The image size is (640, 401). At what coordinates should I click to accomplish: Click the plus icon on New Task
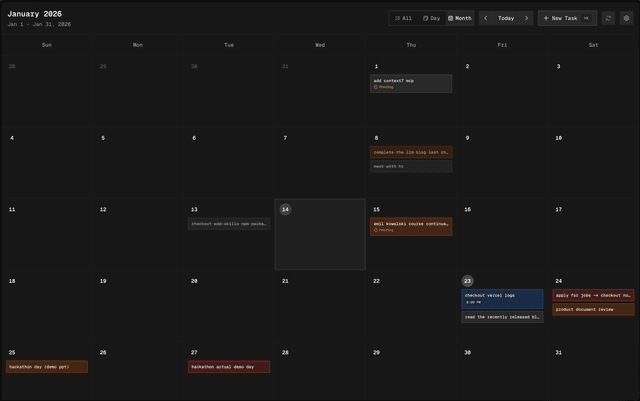click(546, 18)
